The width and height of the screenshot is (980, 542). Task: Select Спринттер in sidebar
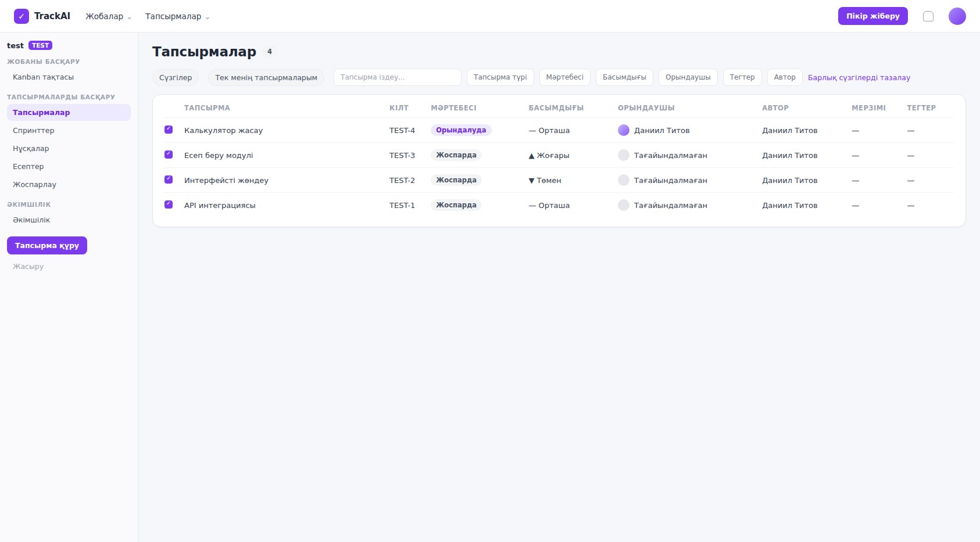(x=69, y=131)
